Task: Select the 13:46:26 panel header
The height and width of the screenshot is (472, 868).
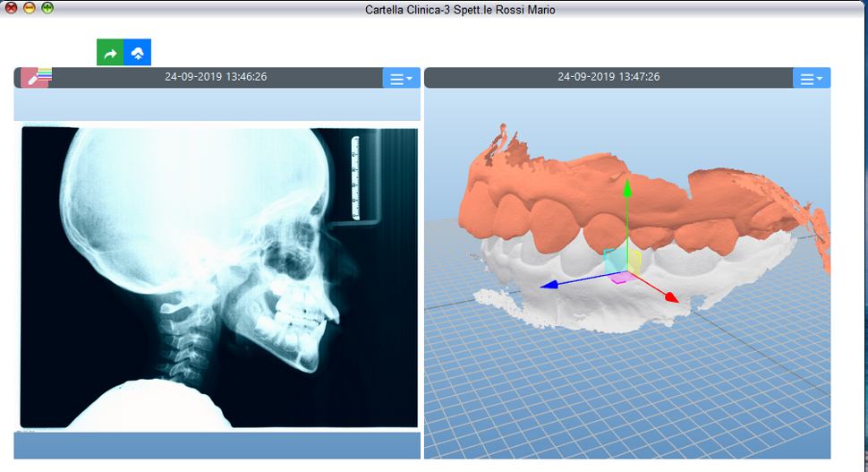Action: pos(215,77)
